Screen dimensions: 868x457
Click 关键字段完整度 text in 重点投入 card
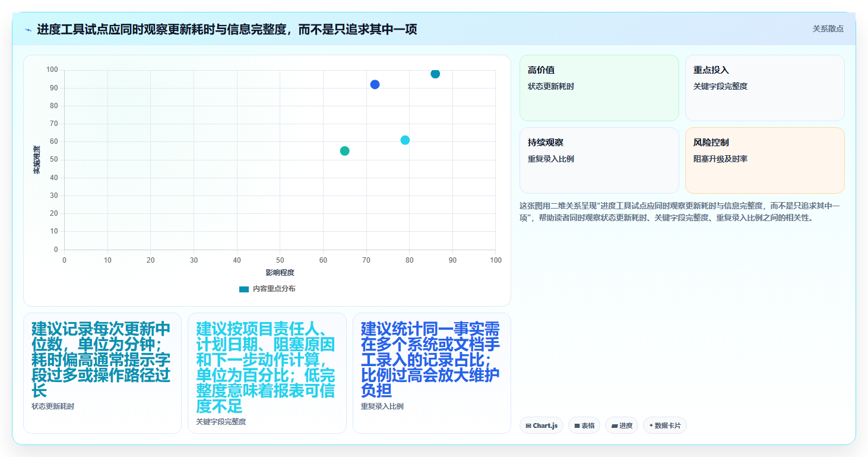tap(720, 86)
